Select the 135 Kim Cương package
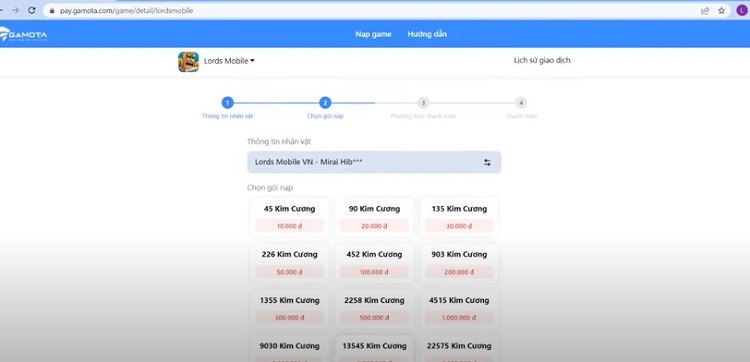 point(459,218)
